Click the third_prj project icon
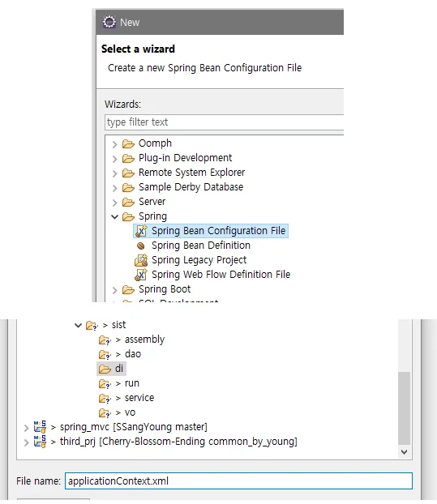The image size is (437, 504). pos(40,442)
